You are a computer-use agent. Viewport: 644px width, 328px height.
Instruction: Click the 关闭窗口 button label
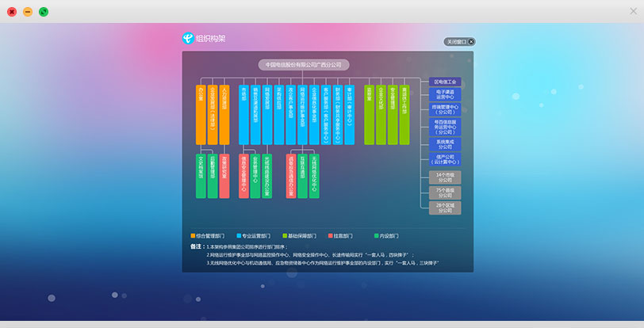pyautogui.click(x=456, y=42)
